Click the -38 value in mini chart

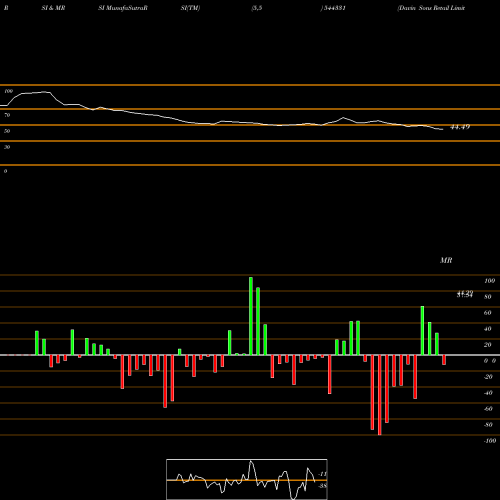pyautogui.click(x=322, y=486)
